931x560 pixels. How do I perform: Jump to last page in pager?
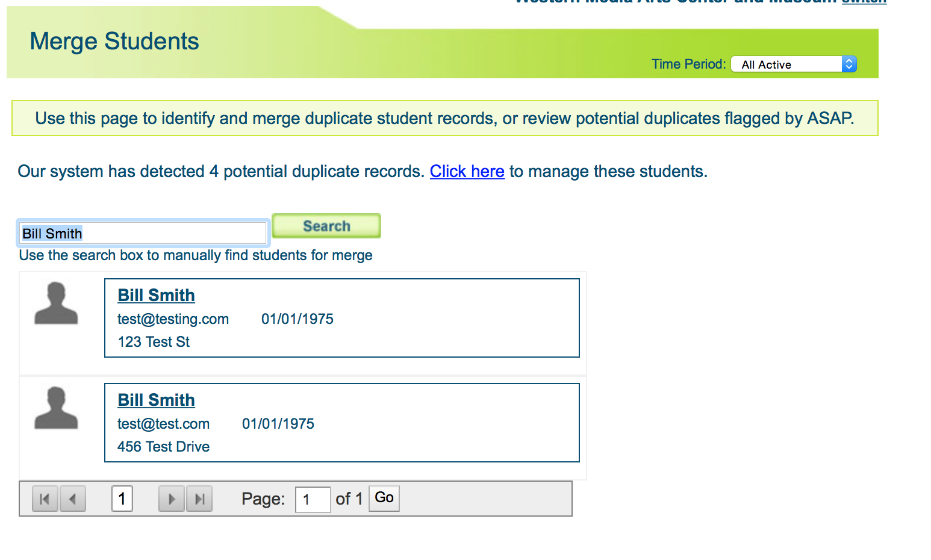tap(199, 499)
